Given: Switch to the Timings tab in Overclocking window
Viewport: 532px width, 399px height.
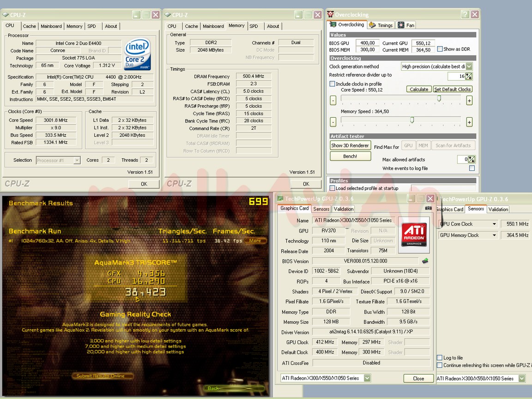Looking at the screenshot, I should coord(381,25).
